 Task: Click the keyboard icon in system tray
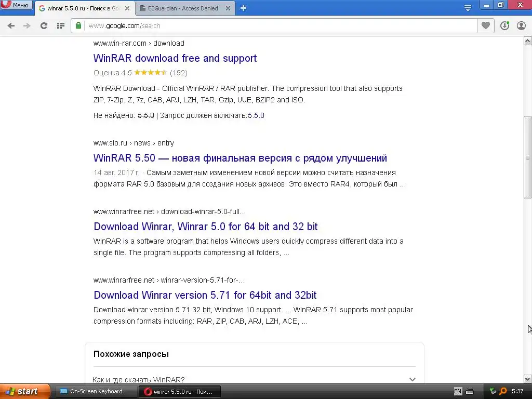click(470, 392)
